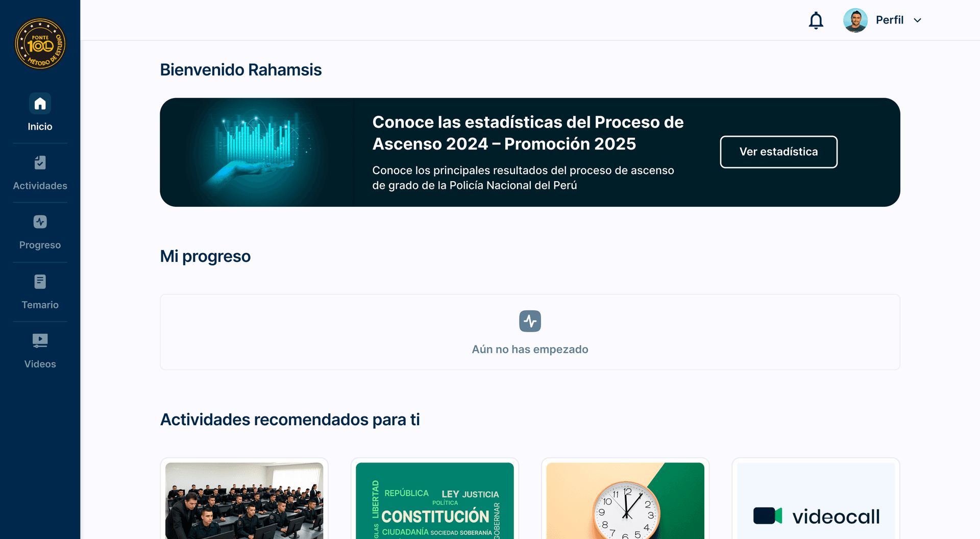Open the Actividades checklist icon
Screen dimensions: 980x539
40,162
